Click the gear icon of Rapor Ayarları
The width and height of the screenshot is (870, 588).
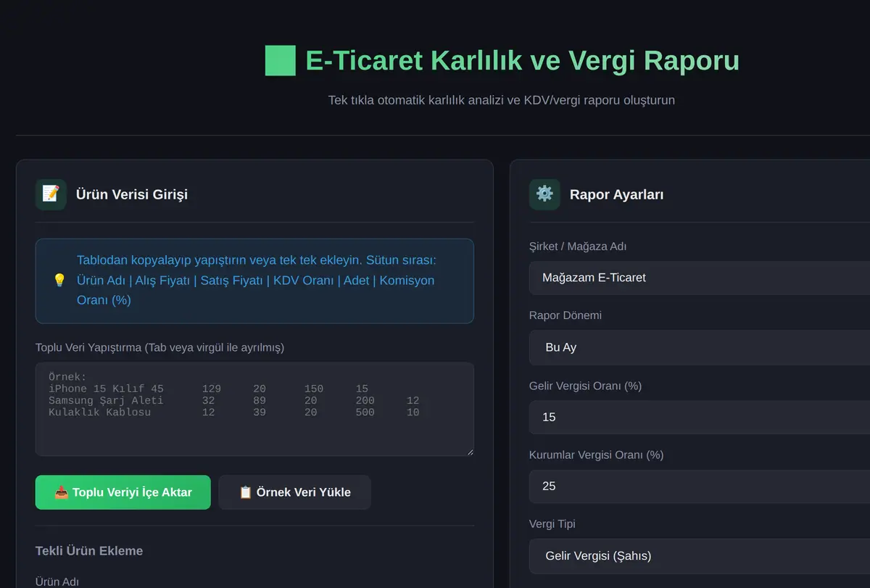point(544,194)
